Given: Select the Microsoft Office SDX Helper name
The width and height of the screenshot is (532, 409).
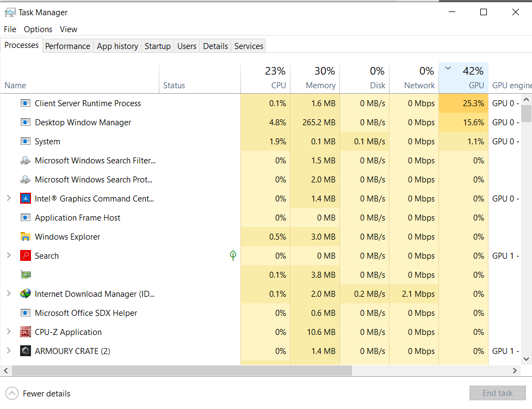Looking at the screenshot, I should pos(86,313).
